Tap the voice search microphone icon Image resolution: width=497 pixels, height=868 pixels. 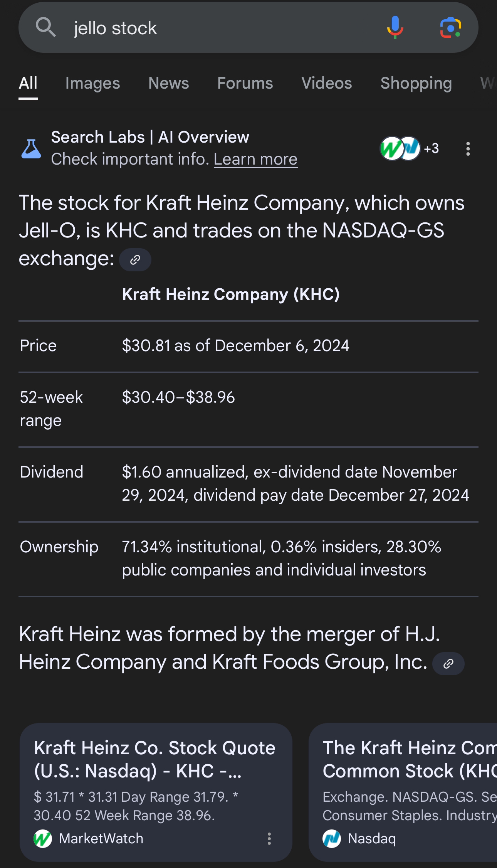(395, 28)
